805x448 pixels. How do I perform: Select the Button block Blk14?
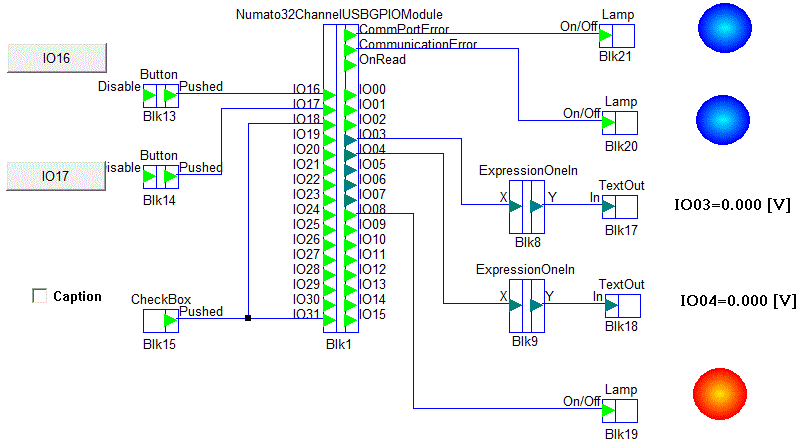(160, 177)
